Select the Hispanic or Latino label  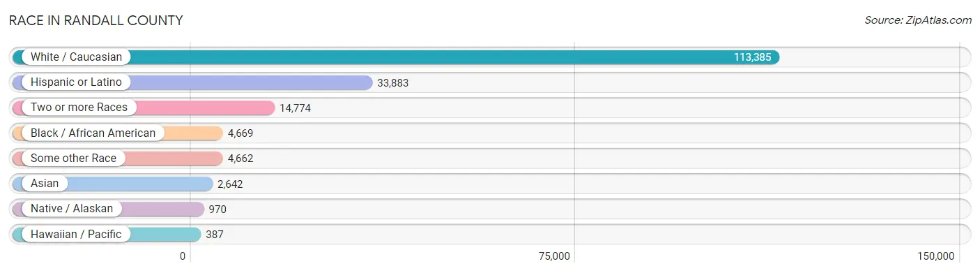75,82
